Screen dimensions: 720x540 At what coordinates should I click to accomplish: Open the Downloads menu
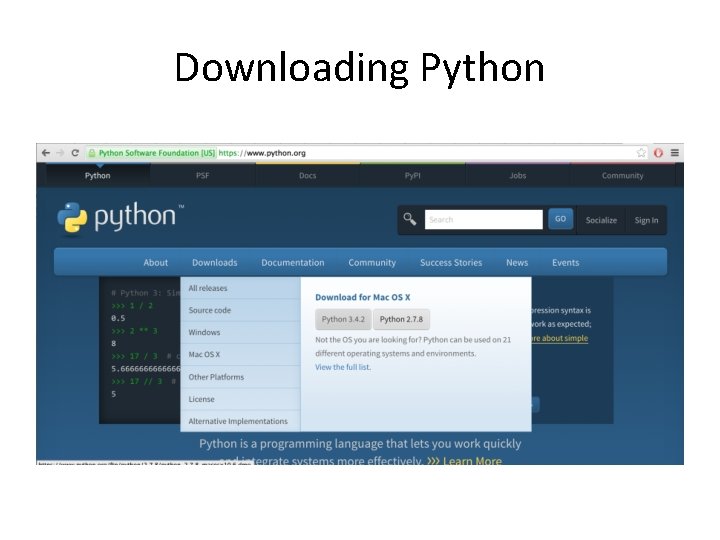click(x=214, y=263)
